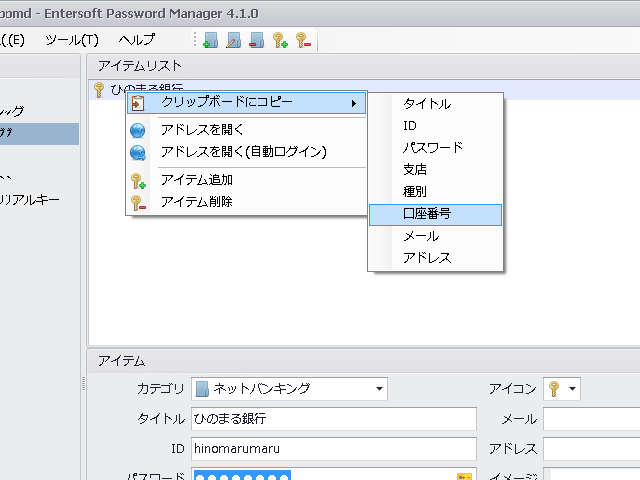Copy パスワード from the submenu
Screen dimensions: 640x480
pyautogui.click(x=435, y=148)
